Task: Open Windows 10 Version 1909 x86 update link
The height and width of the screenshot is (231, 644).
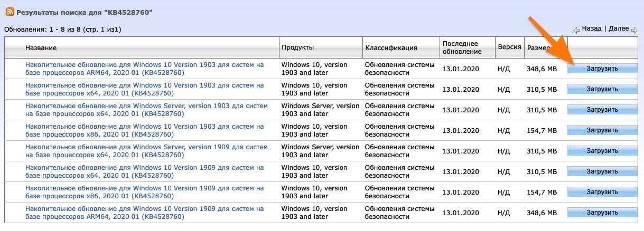Action: coord(144,192)
